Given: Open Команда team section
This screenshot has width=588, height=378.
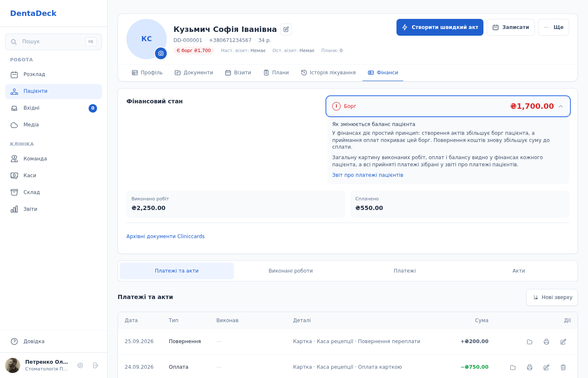Looking at the screenshot, I should 53,159.
